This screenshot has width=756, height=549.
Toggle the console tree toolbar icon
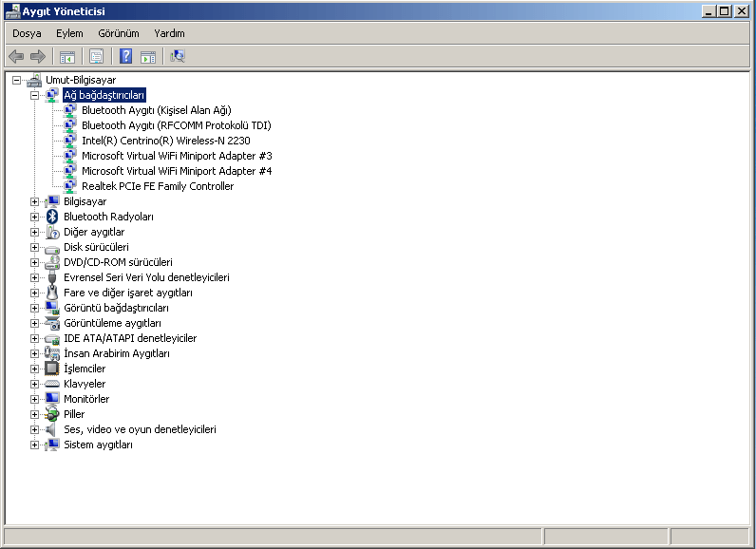tap(67, 57)
